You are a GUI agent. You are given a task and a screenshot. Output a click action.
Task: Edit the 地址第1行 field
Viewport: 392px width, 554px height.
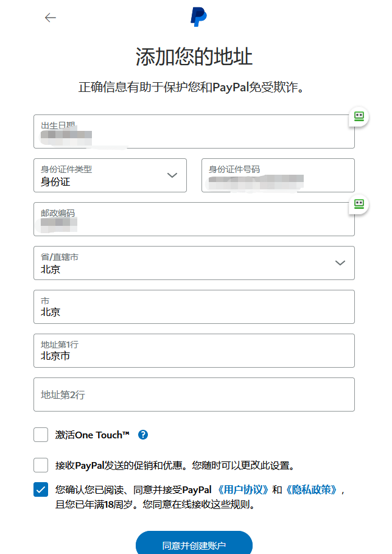194,351
